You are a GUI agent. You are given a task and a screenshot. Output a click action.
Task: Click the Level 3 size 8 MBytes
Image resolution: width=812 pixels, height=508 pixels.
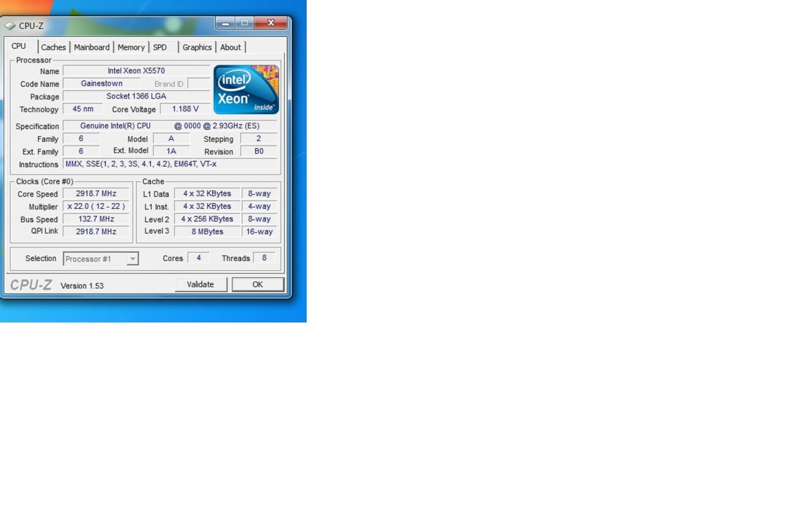[207, 232]
